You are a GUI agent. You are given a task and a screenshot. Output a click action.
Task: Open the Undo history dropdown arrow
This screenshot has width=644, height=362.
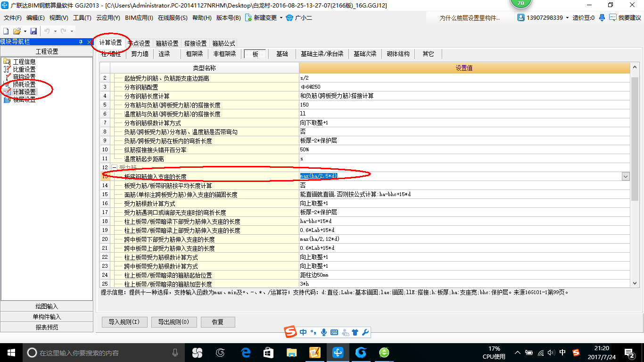55,31
